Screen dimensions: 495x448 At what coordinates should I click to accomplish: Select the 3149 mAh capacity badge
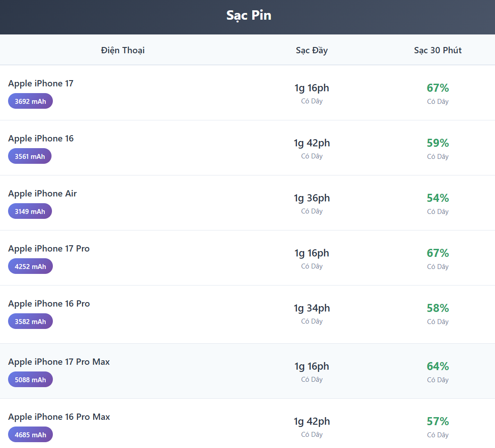click(30, 211)
